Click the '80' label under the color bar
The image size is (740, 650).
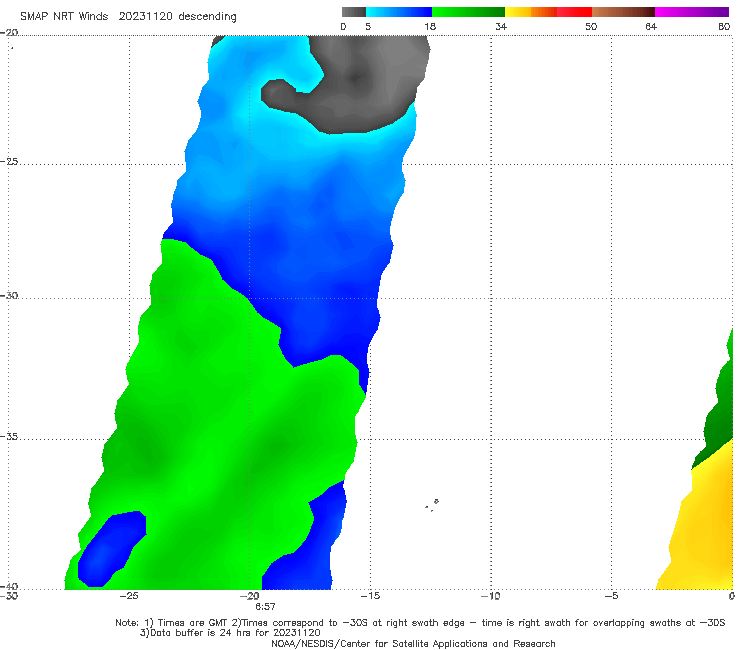pos(724,27)
